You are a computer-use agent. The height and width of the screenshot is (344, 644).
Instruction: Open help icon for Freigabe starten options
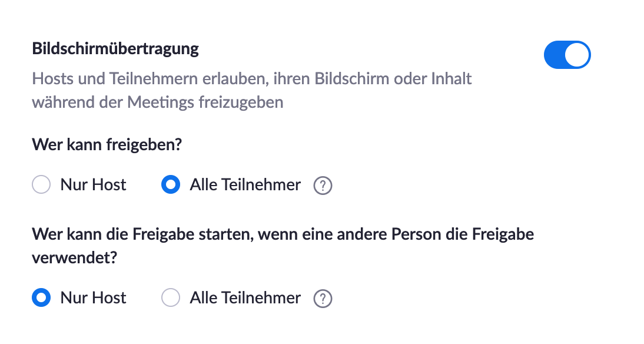point(323,299)
